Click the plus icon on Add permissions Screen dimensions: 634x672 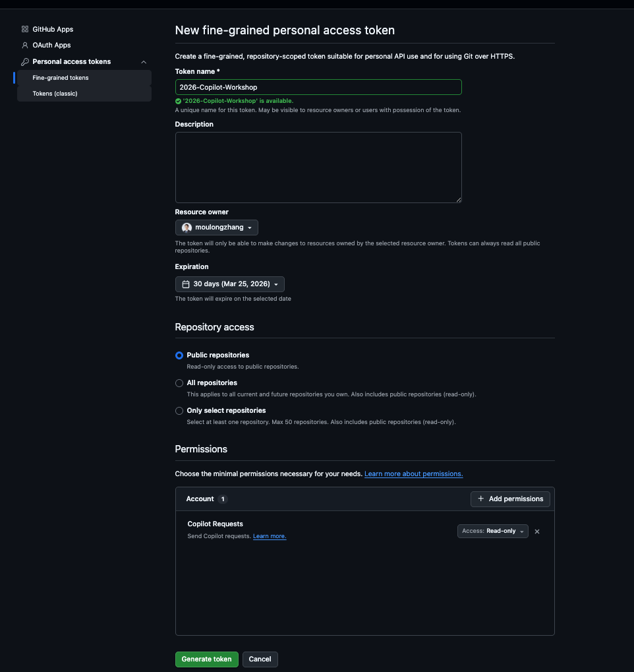pyautogui.click(x=480, y=499)
